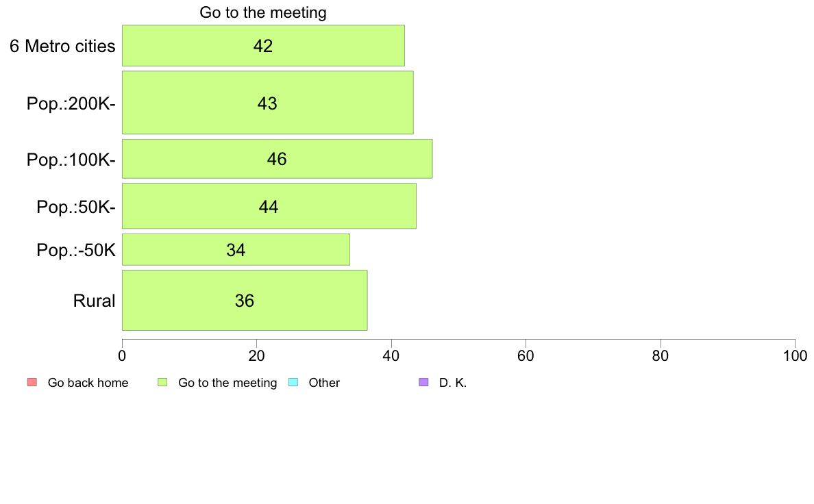Click the D. K. legend label
Viewport: 814px width, 504px height.
pyautogui.click(x=453, y=383)
